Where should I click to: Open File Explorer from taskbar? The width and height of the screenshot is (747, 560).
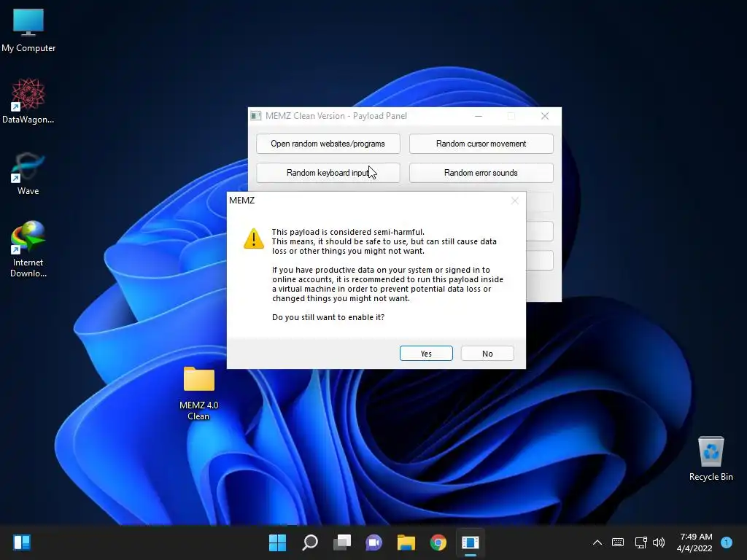(x=406, y=542)
